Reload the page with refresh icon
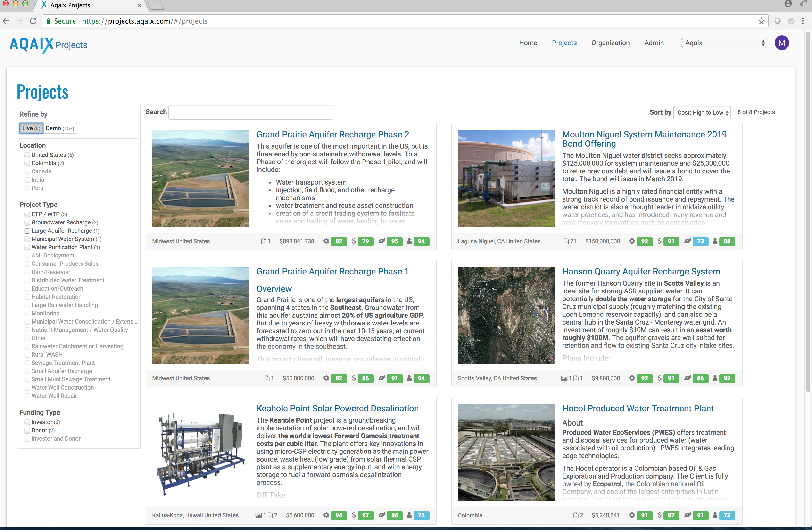This screenshot has height=530, width=812. 33,21
